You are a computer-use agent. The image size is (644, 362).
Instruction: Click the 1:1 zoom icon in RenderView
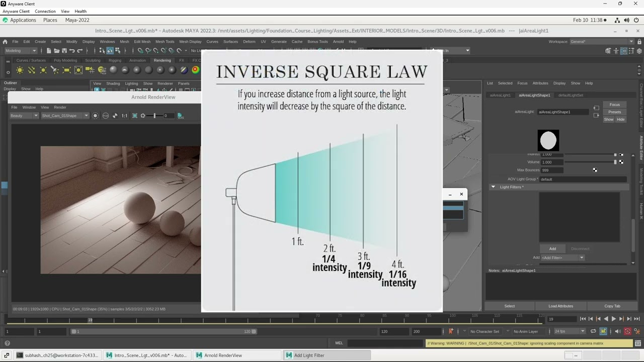(124, 116)
